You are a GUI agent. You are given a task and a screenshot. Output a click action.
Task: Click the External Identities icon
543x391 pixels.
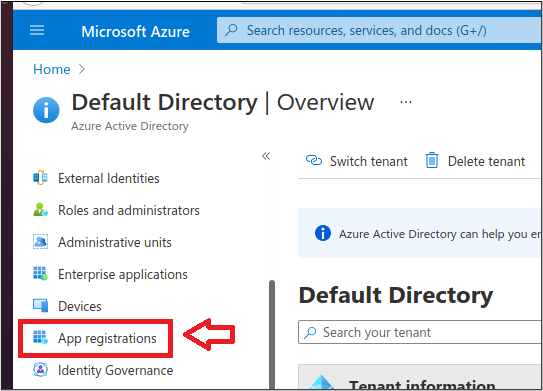[x=40, y=178]
